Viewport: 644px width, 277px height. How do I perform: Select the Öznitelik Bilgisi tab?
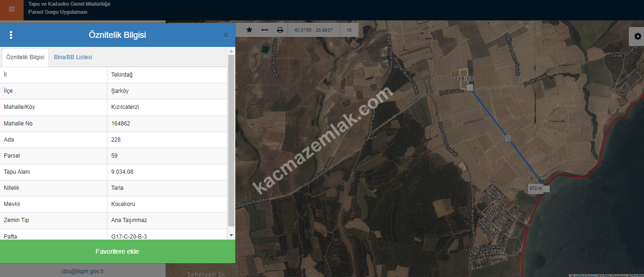pos(25,57)
